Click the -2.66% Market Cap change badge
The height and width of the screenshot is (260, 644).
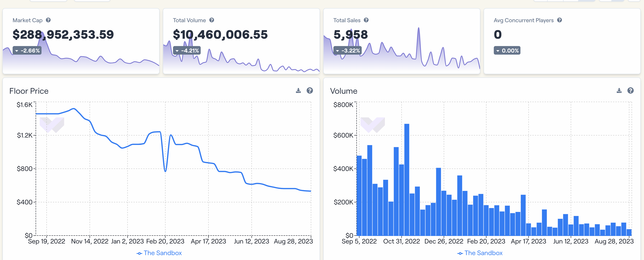[x=27, y=51]
